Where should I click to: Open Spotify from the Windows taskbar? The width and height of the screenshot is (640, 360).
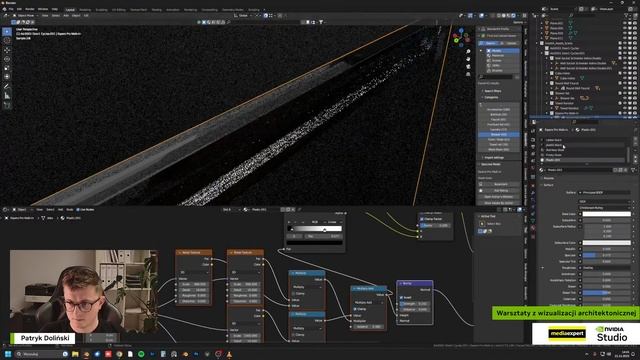(x=141, y=354)
